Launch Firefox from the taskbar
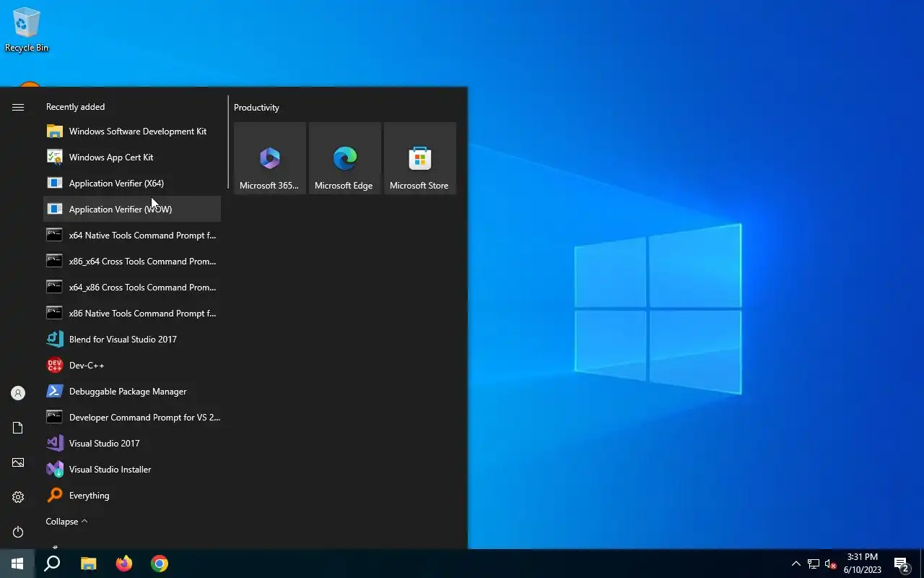The width and height of the screenshot is (924, 578). (x=124, y=564)
